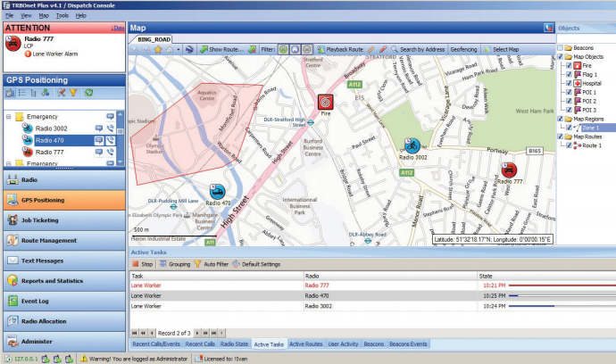The image size is (616, 364).
Task: Toggle the blue radio filter button
Action: point(295,49)
